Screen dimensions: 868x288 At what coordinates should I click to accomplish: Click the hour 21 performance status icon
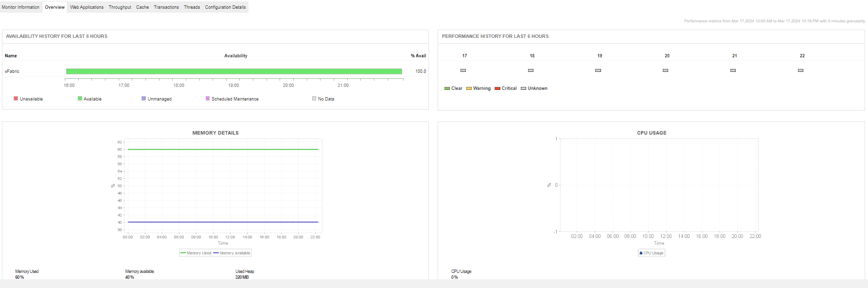(x=733, y=70)
